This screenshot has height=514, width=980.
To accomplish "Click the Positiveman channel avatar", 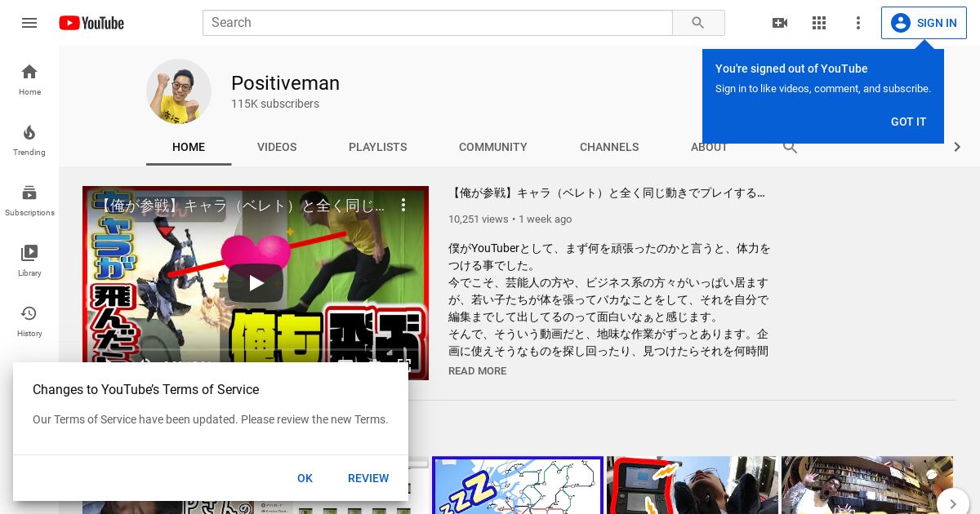I will tap(179, 91).
